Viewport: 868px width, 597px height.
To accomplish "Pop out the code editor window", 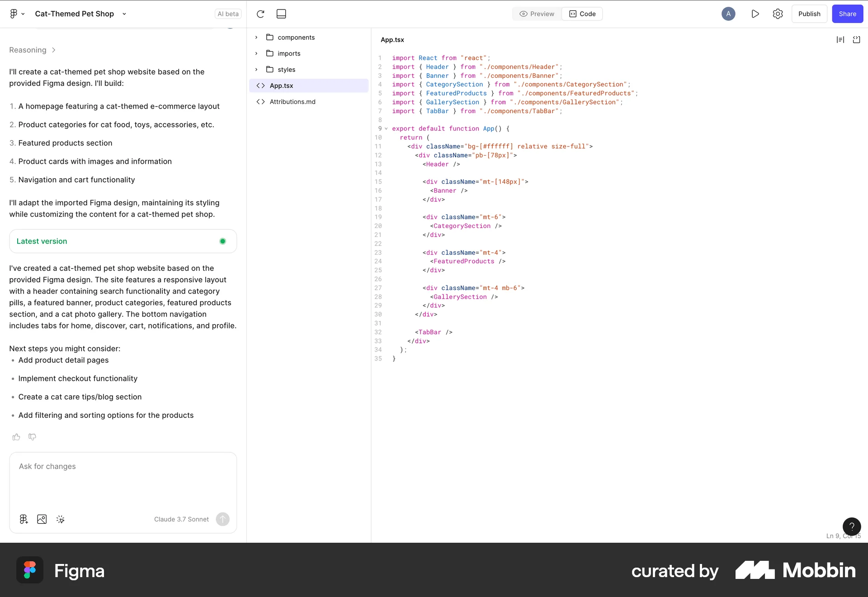I will (856, 39).
